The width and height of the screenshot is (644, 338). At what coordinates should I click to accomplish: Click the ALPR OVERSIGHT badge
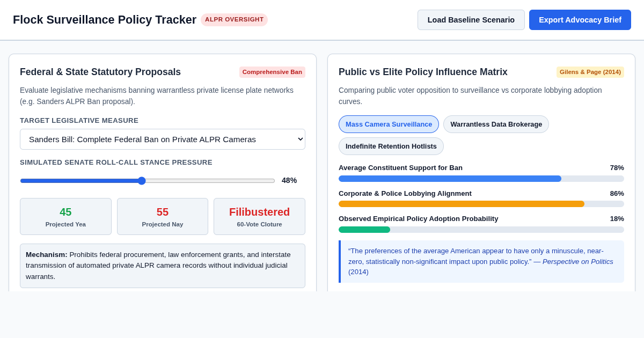tap(234, 20)
